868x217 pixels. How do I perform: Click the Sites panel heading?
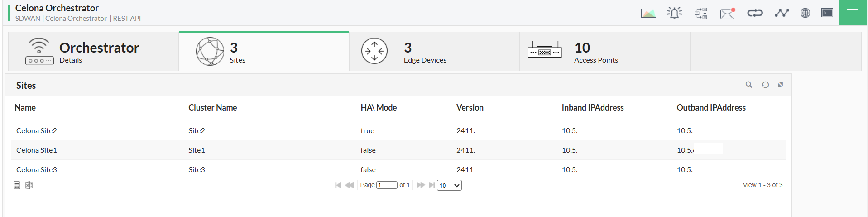coord(26,85)
